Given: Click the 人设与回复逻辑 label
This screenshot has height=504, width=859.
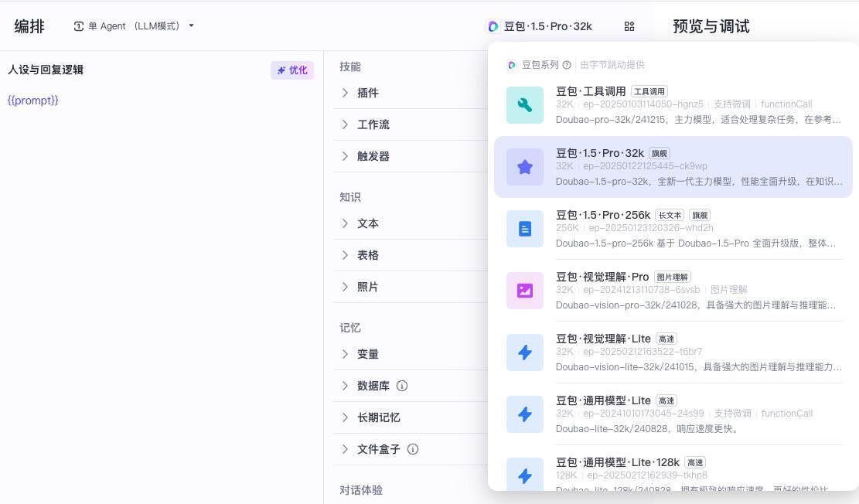Looking at the screenshot, I should (x=46, y=70).
